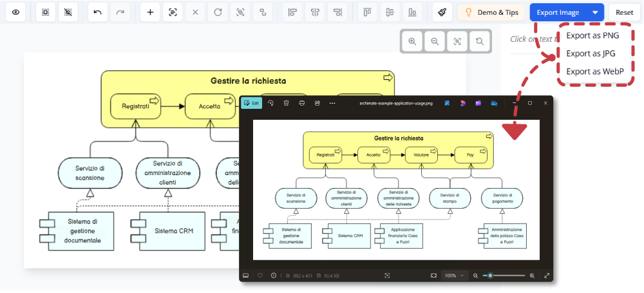Choose Export as WebP

coord(594,71)
